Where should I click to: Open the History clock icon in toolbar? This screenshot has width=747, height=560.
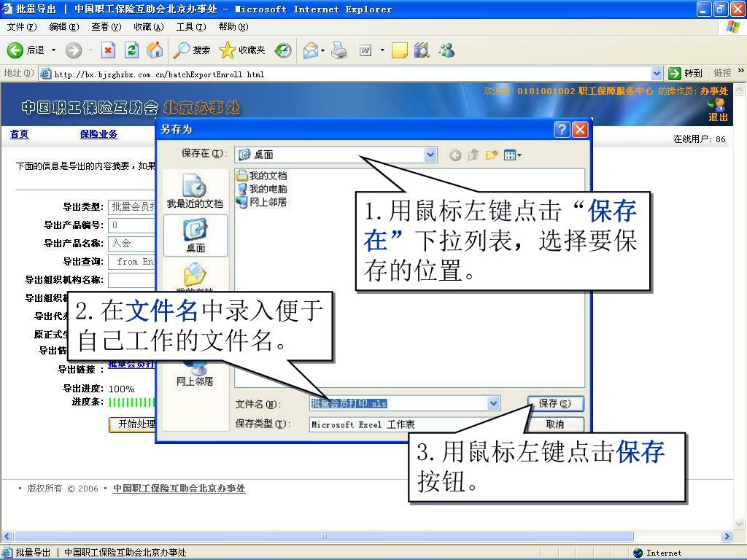point(284,50)
